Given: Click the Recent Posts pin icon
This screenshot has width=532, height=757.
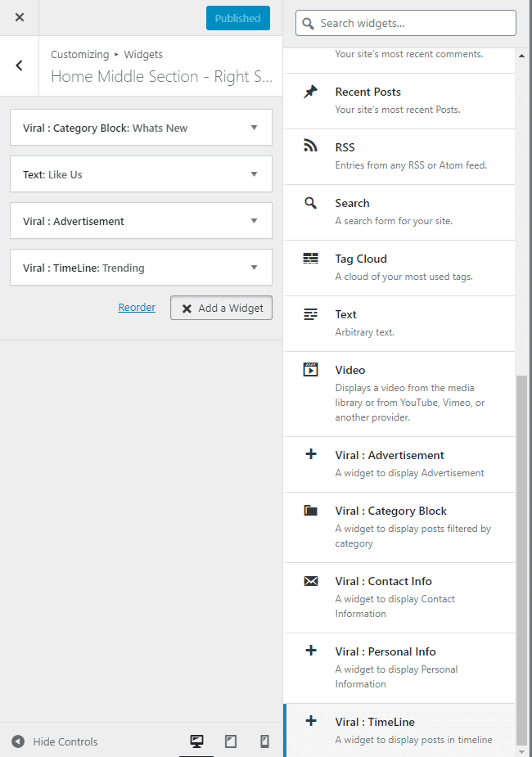Looking at the screenshot, I should [310, 91].
